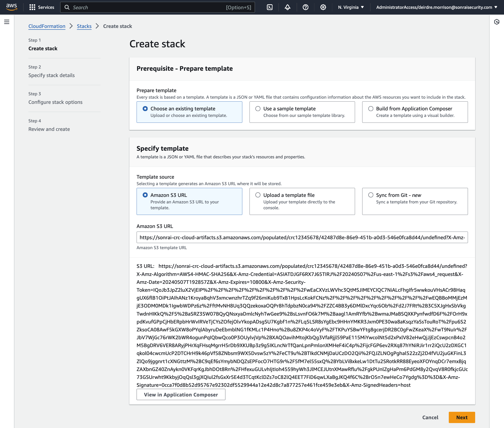Go to Step 1 Create stack
This screenshot has height=428, width=504.
tap(43, 48)
